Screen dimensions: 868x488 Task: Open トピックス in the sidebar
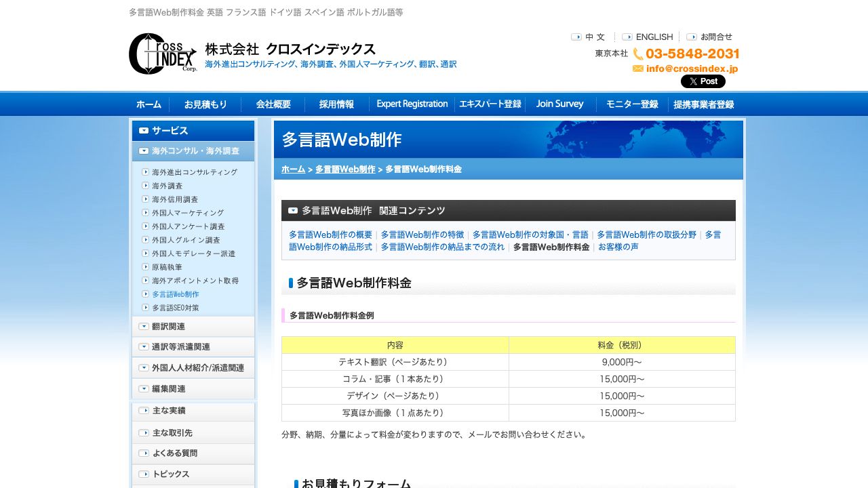[x=193, y=474]
